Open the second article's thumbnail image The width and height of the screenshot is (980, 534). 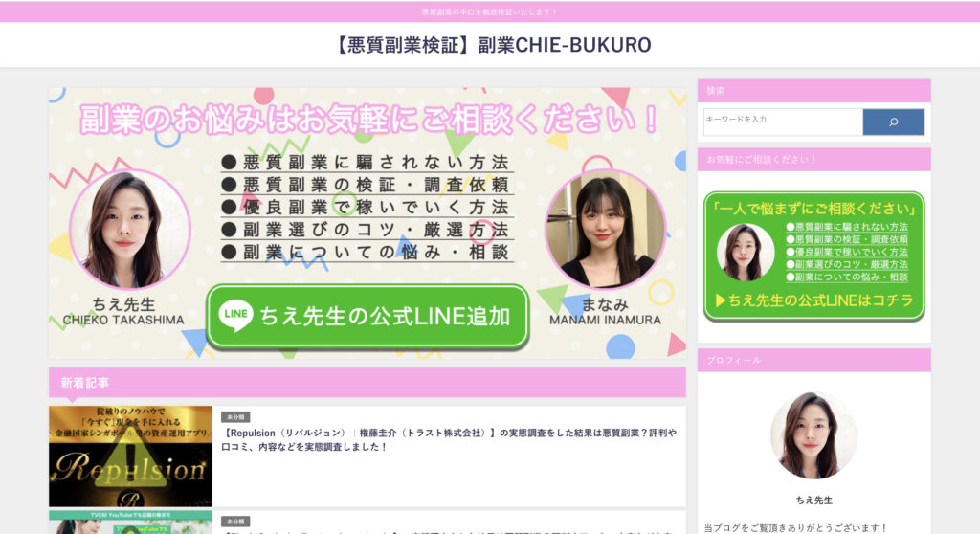[130, 523]
